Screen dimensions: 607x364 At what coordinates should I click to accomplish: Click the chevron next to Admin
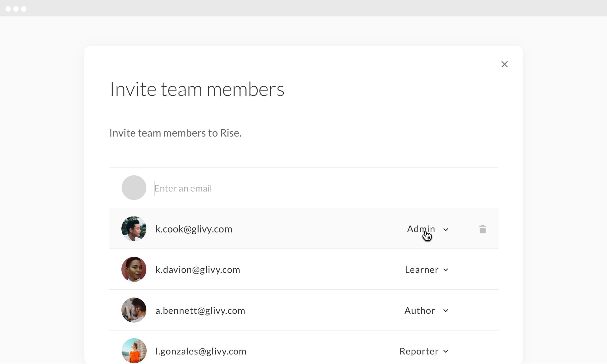(446, 230)
